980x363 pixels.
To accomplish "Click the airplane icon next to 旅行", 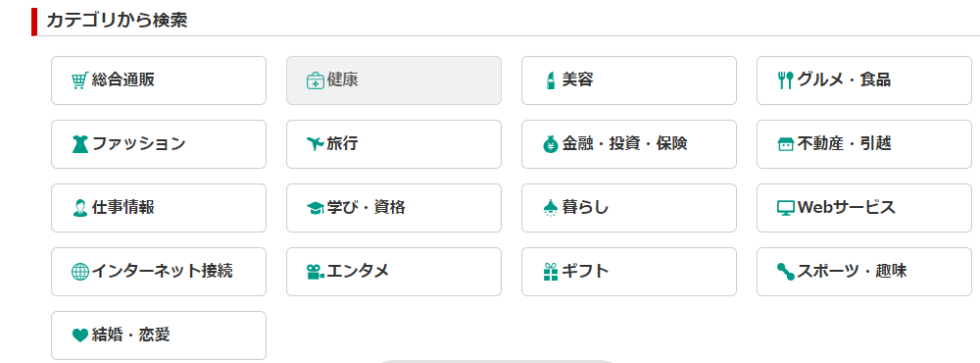I will [315, 144].
